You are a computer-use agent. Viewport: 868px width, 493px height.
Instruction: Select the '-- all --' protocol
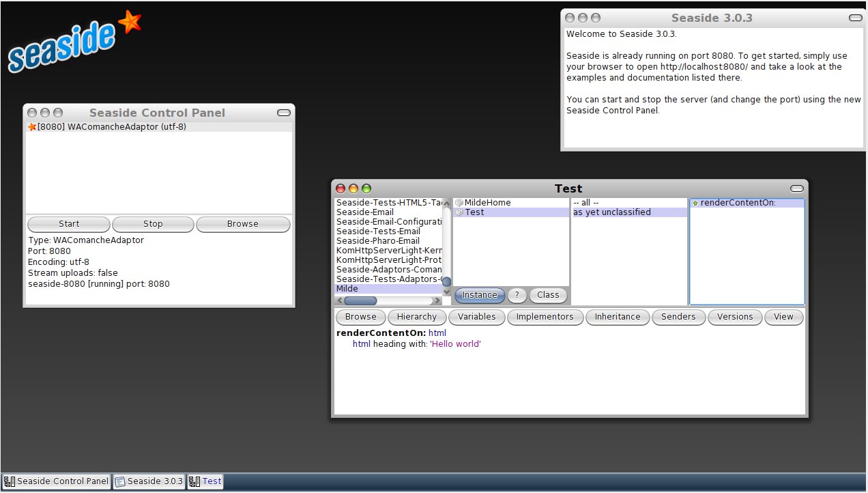[x=628, y=203]
